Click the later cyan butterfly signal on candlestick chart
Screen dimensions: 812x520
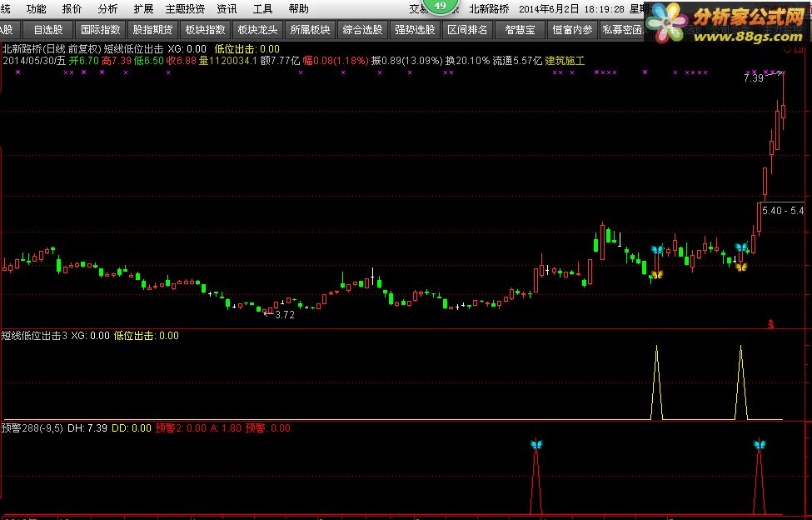(741, 247)
